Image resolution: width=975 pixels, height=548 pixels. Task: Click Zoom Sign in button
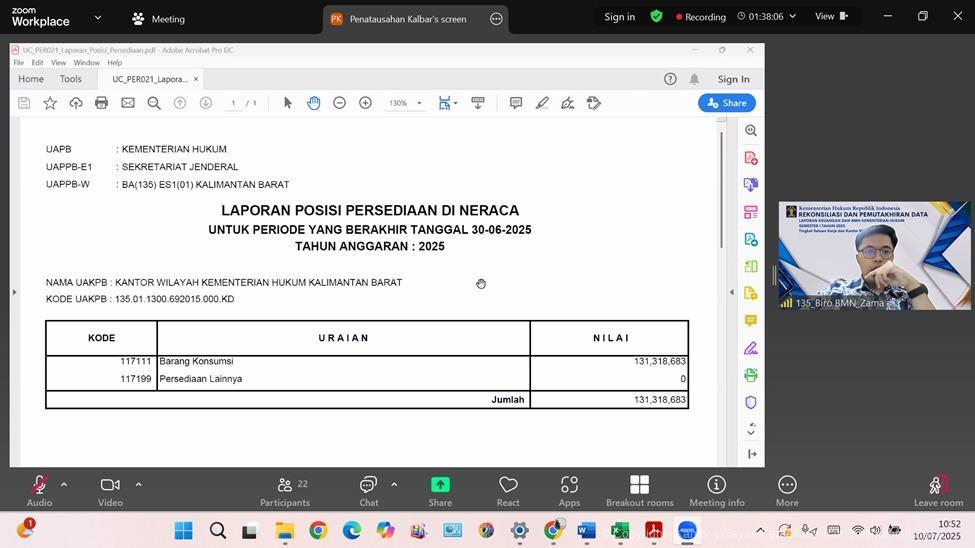[x=619, y=17]
